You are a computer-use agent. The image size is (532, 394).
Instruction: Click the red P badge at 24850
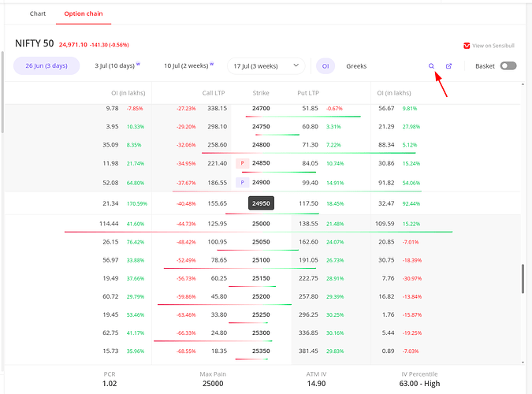click(242, 163)
